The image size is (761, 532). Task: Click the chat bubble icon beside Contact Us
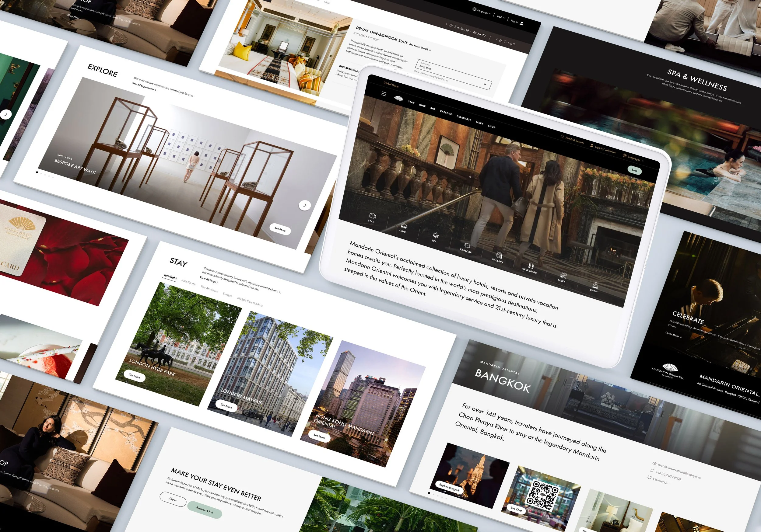(x=650, y=477)
